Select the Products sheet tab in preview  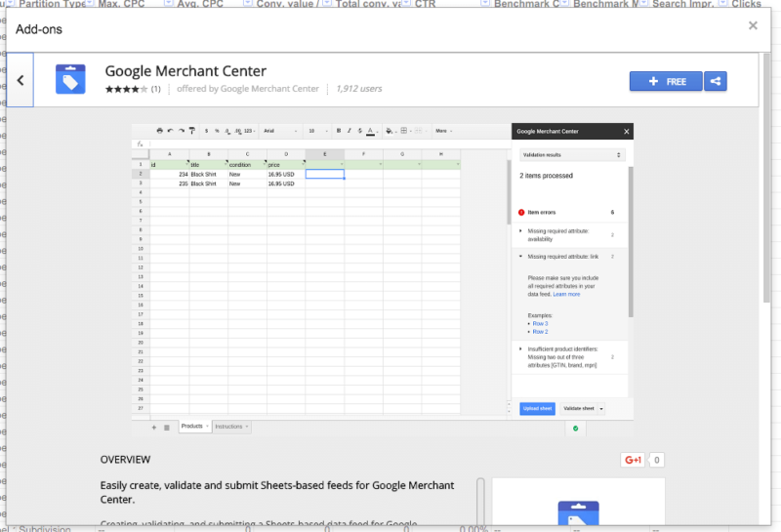[x=194, y=427]
